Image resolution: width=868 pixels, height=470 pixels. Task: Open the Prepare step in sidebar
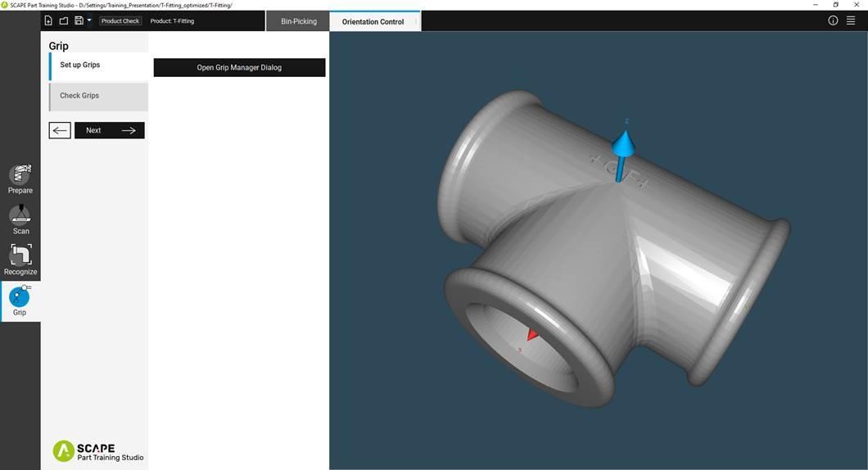coord(20,179)
